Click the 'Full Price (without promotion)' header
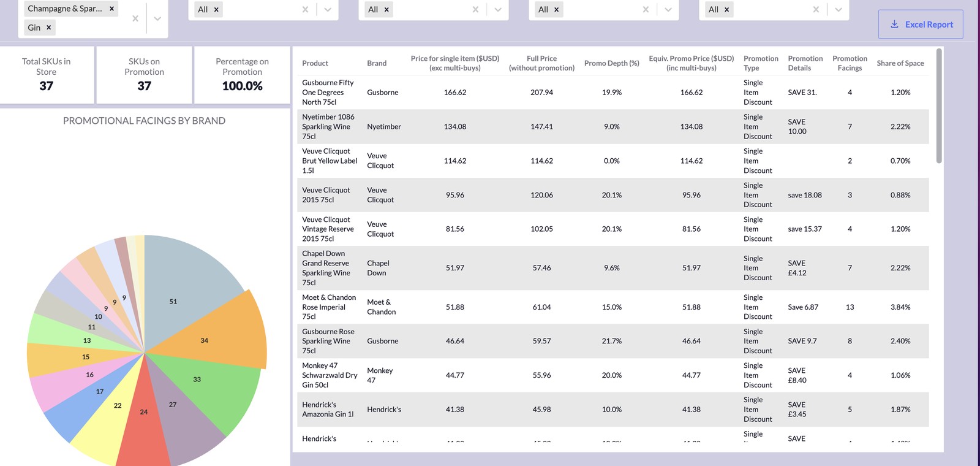Viewport: 980px width, 466px height. [541, 63]
